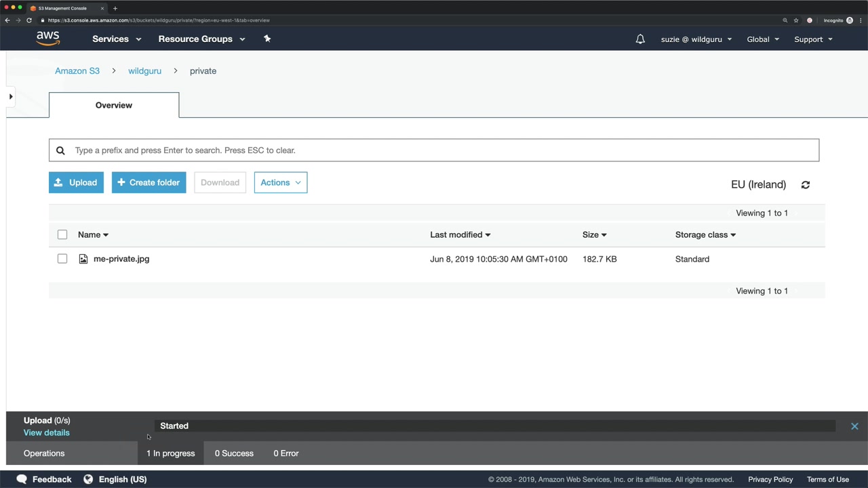Screen dimensions: 868x488
Task: Click the browser extension icon beside the star
Action: (810, 20)
